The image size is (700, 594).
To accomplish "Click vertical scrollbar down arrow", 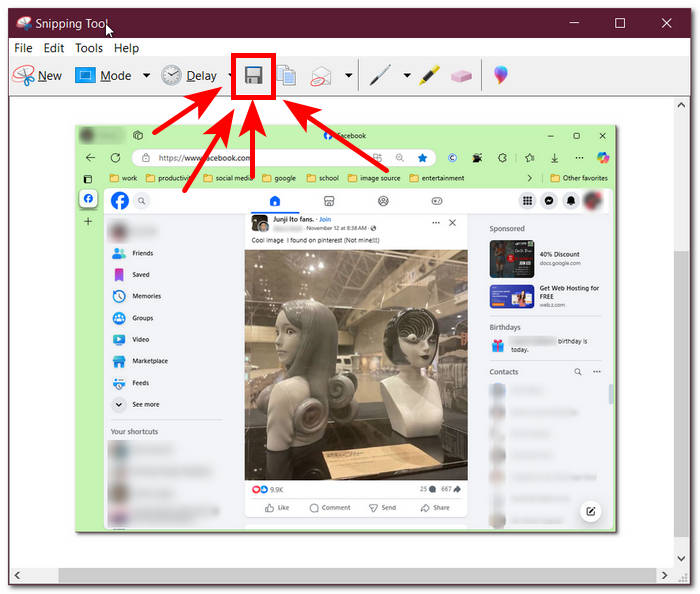I will click(681, 558).
